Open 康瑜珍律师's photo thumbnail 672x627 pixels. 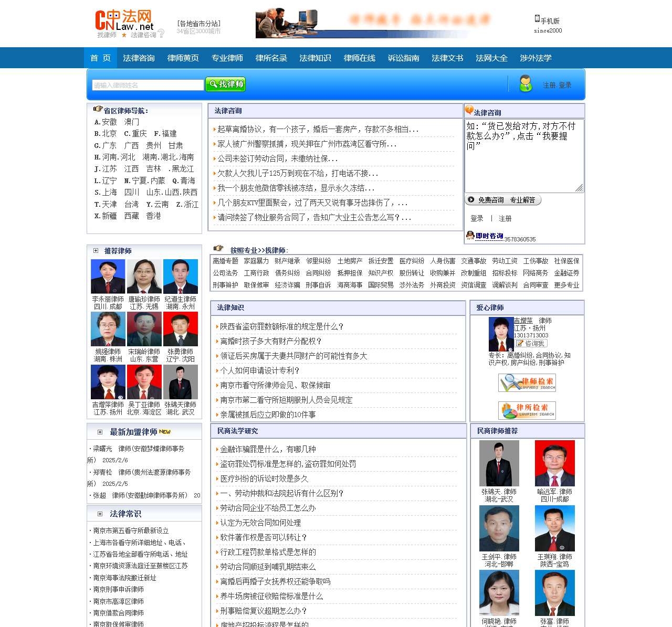pos(144,277)
